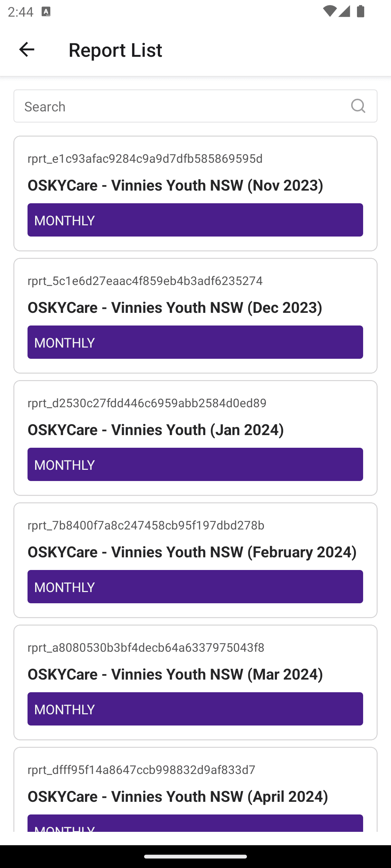Open the Vinnies Youth (Jan 2024) report card
This screenshot has width=391, height=868.
click(195, 430)
